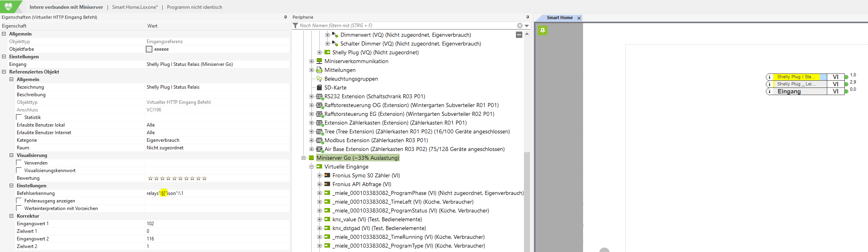Click the Raum value Nicht zugeordnet
The image size is (868, 252).
click(217, 148)
